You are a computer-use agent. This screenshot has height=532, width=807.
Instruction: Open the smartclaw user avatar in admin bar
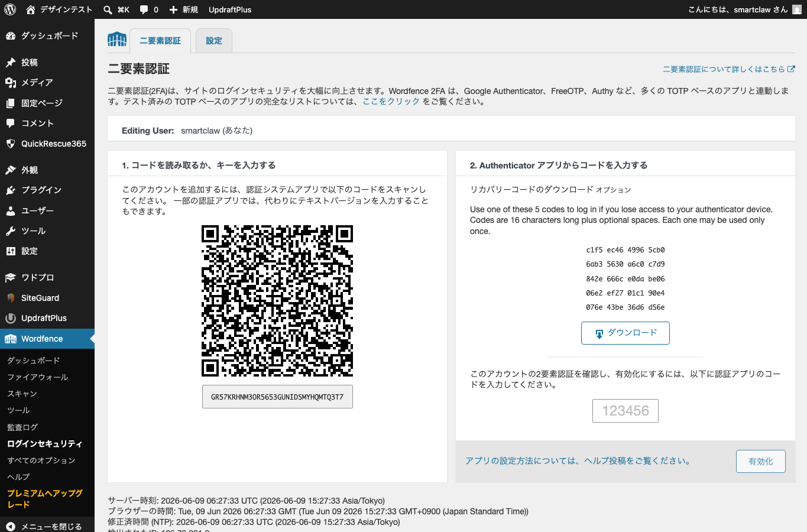point(797,9)
